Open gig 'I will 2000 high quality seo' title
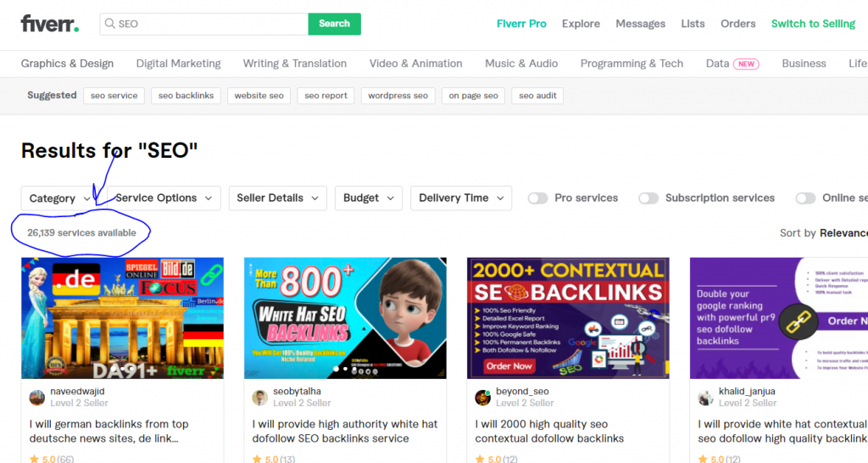 pyautogui.click(x=549, y=431)
